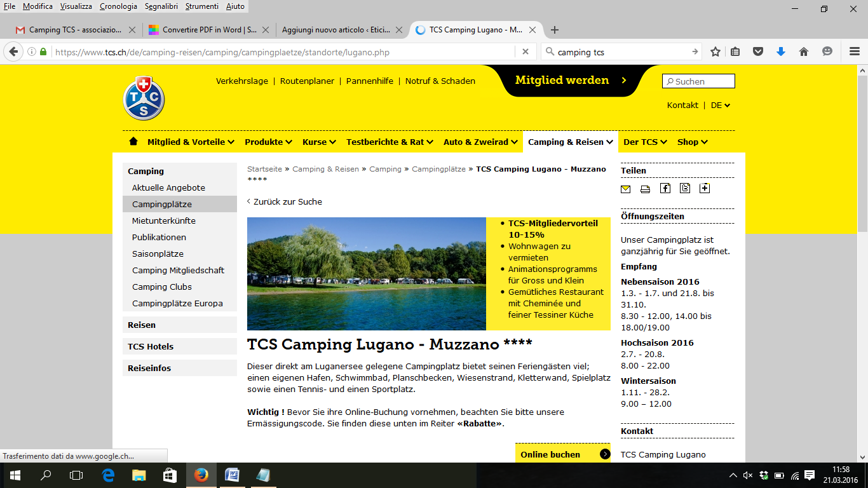
Task: Open DE language selector
Action: click(x=721, y=105)
